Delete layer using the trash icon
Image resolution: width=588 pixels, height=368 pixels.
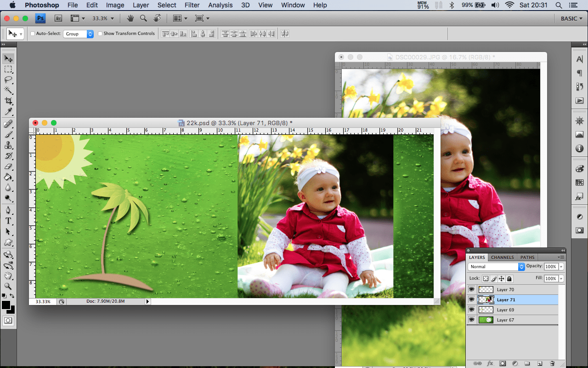click(552, 363)
